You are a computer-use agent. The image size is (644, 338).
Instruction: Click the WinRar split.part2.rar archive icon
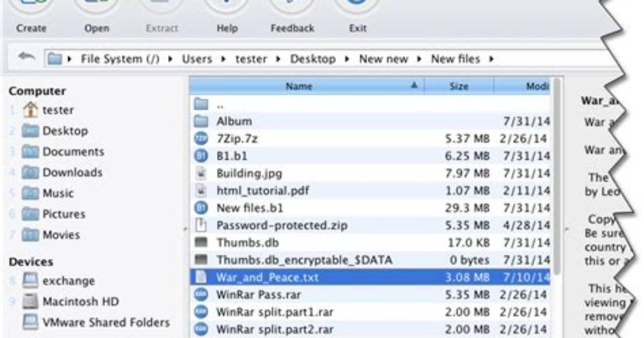click(x=201, y=329)
